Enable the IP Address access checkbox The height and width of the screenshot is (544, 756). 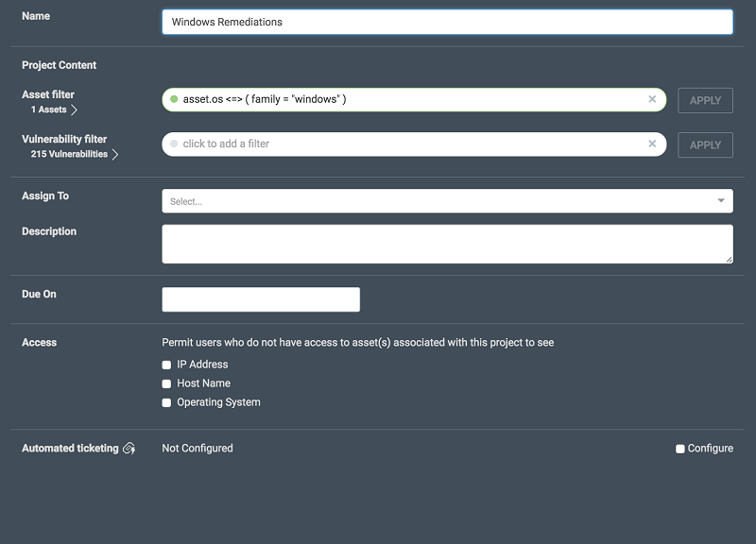(x=167, y=365)
